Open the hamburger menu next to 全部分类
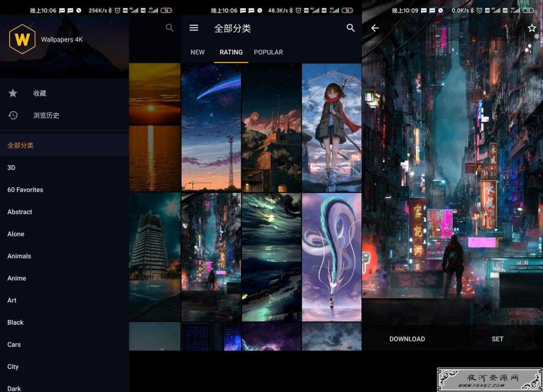 click(194, 28)
